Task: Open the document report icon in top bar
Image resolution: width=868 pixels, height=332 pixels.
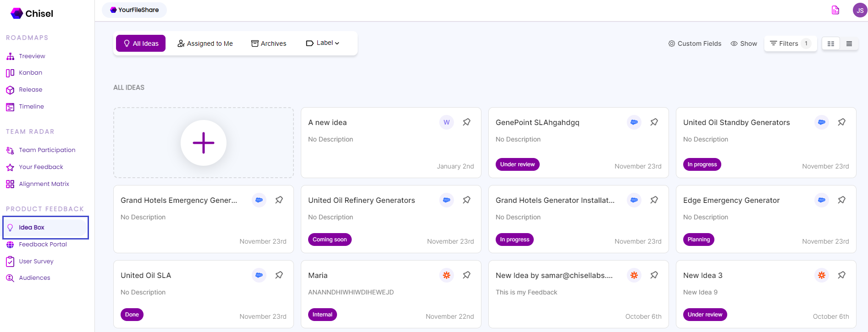Action: [x=835, y=10]
